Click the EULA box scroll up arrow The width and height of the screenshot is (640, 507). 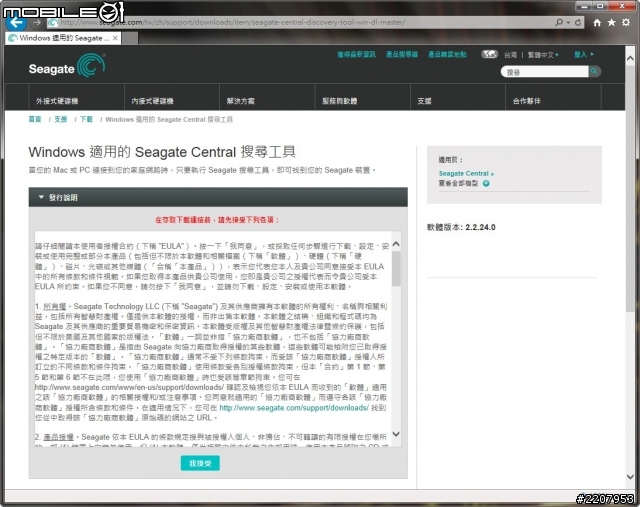tap(396, 244)
